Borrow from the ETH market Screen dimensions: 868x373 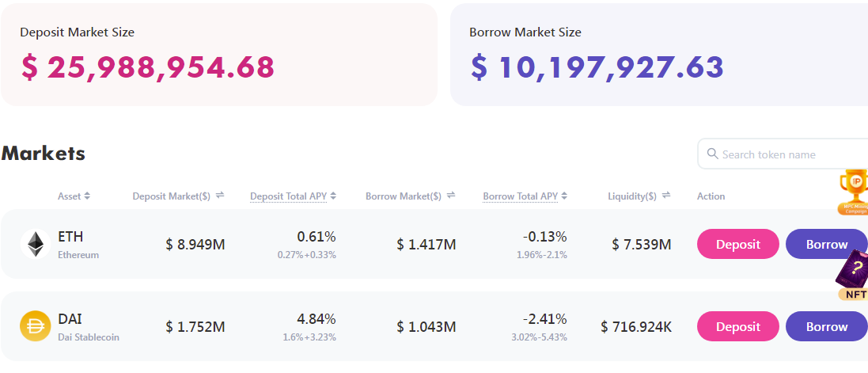click(827, 244)
